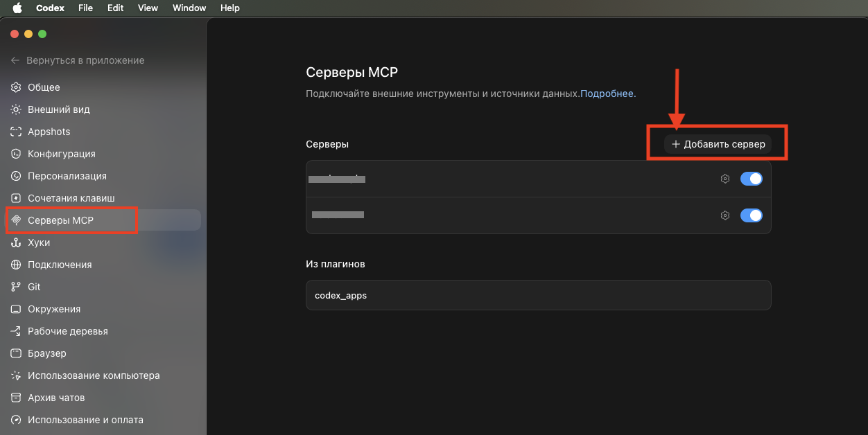Click the Сочетания клавиш icon

point(16,198)
